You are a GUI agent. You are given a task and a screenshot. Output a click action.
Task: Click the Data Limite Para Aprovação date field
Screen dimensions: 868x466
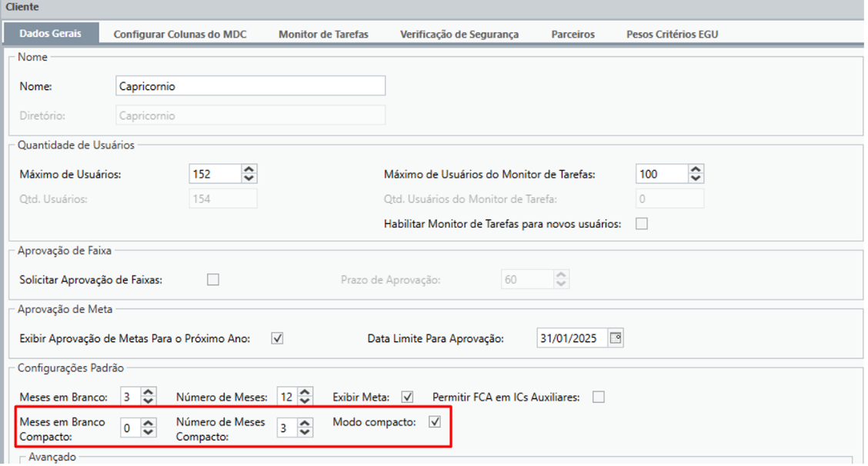point(571,338)
